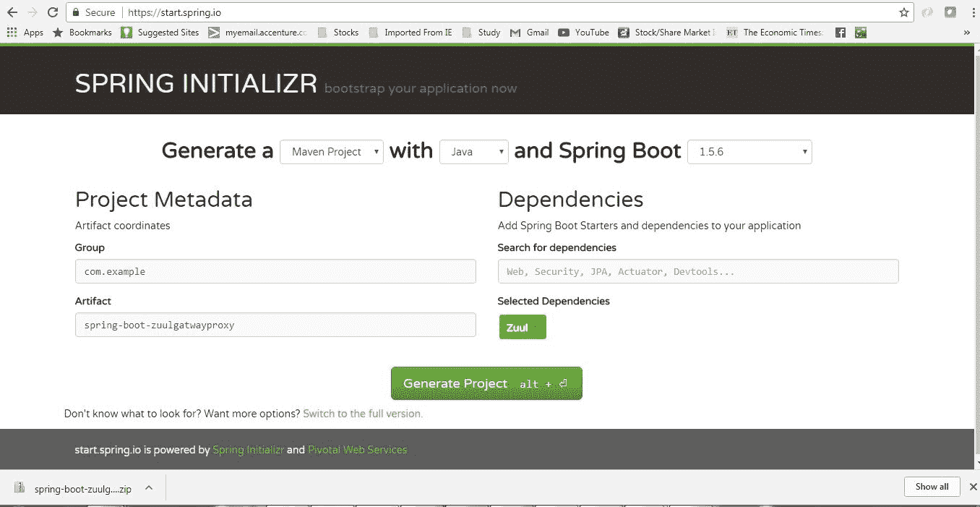
Task: Open the Facebook bookmark icon
Action: [841, 33]
